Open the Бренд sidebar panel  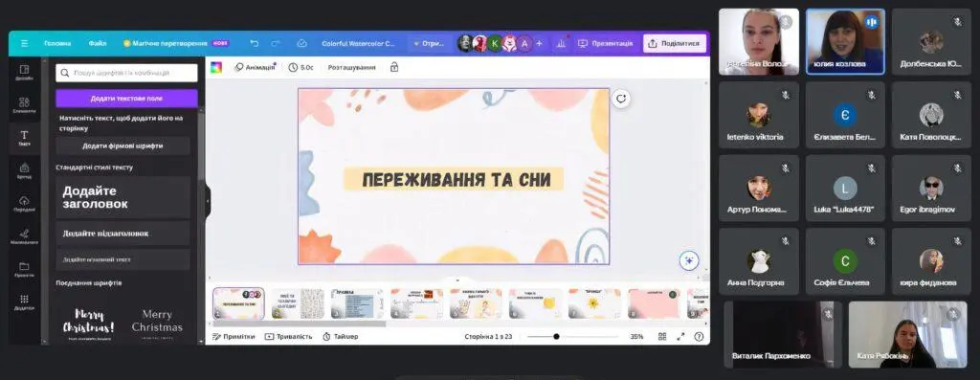tap(24, 170)
